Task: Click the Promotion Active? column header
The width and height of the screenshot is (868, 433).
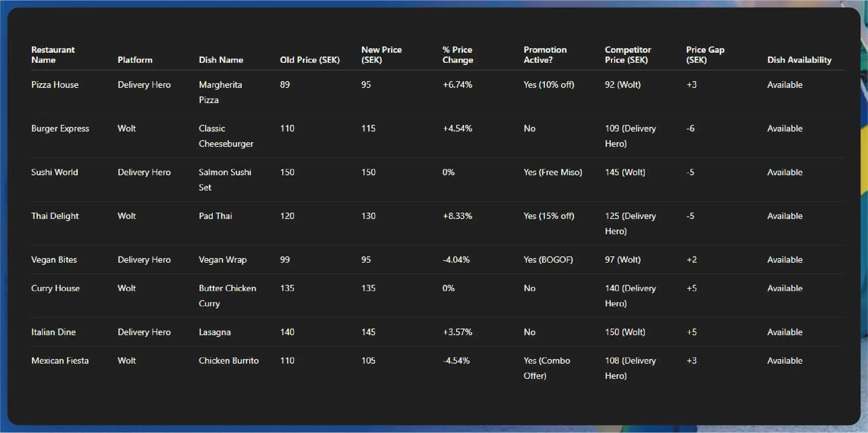Action: [545, 55]
